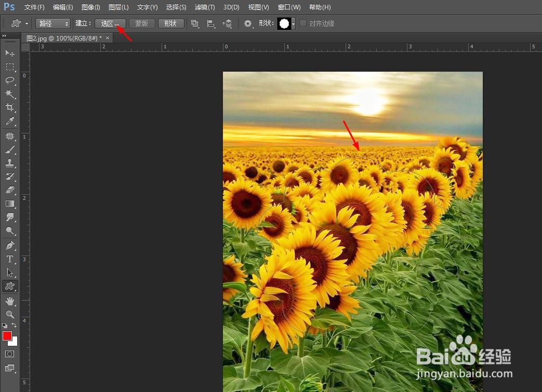542x392 pixels.
Task: Open the 窗口(W) menu
Action: pyautogui.click(x=289, y=7)
